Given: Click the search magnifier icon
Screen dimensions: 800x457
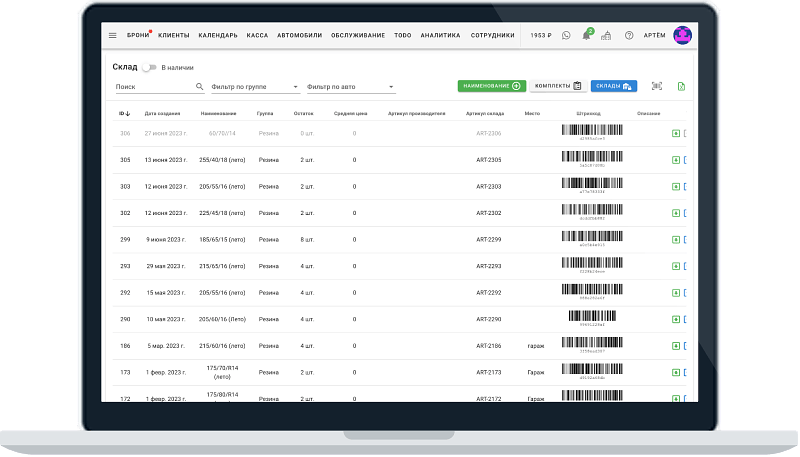Looking at the screenshot, I should pos(199,87).
